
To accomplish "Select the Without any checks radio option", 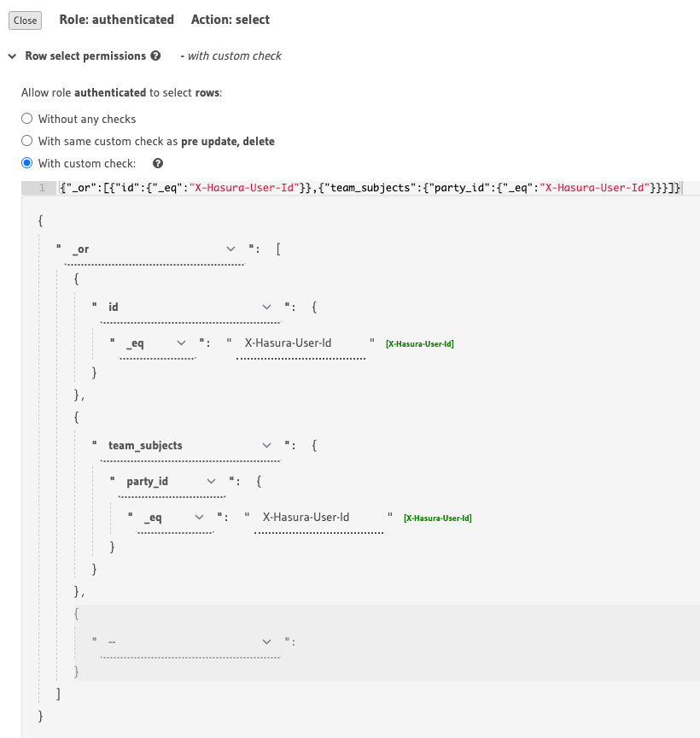I will click(x=27, y=119).
